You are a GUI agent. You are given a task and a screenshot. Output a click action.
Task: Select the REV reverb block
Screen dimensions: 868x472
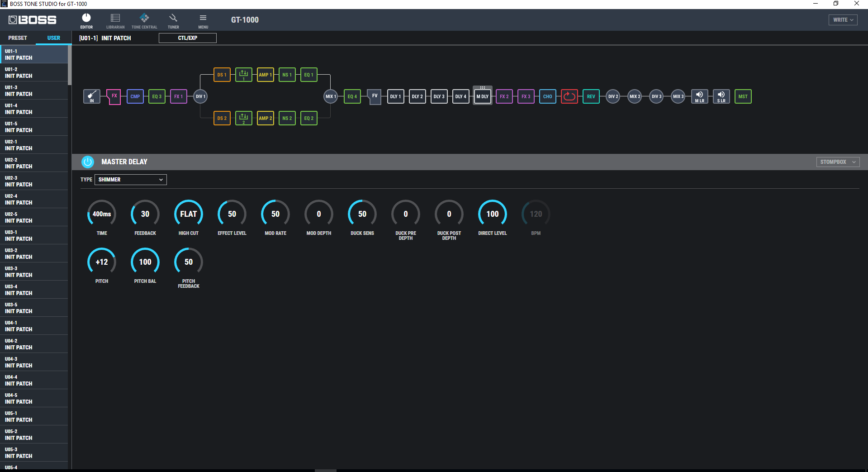[x=591, y=96]
